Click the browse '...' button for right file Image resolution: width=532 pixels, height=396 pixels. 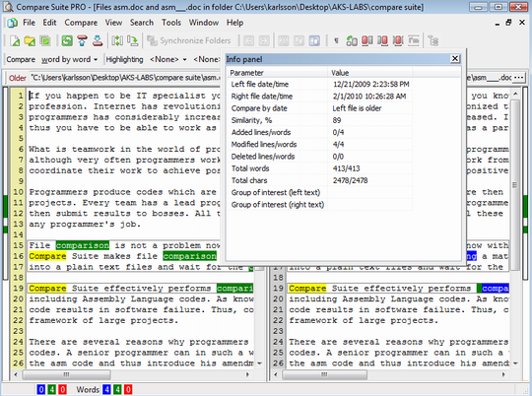[518, 78]
